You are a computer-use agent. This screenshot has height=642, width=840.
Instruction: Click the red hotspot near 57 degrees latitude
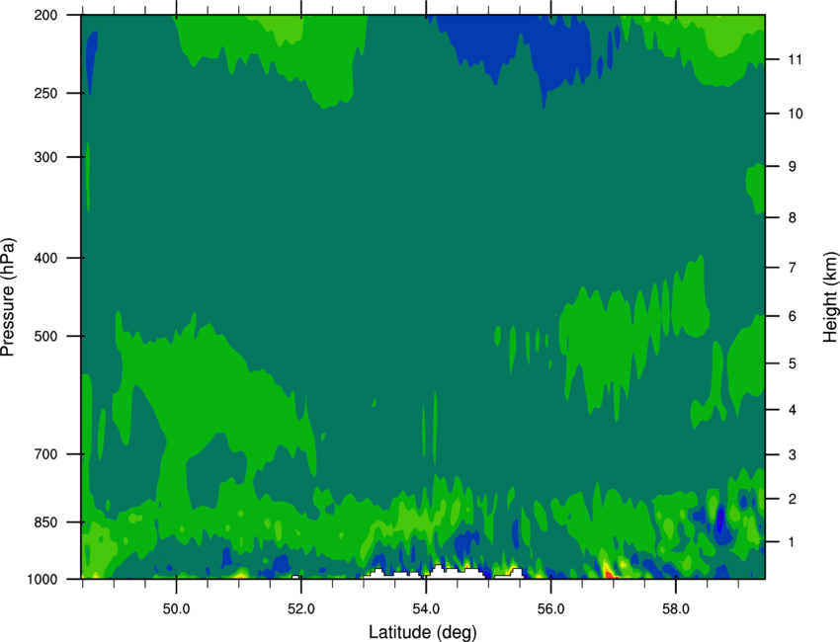tap(610, 574)
